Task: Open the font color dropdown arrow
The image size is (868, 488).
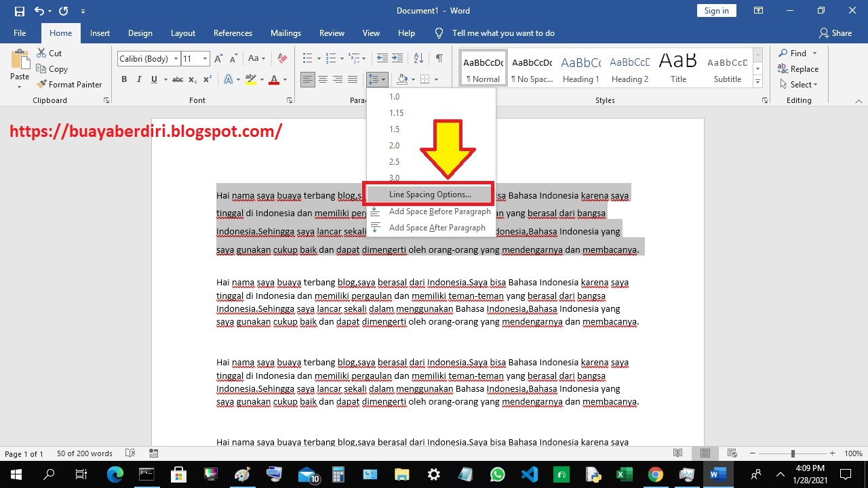Action: click(285, 79)
